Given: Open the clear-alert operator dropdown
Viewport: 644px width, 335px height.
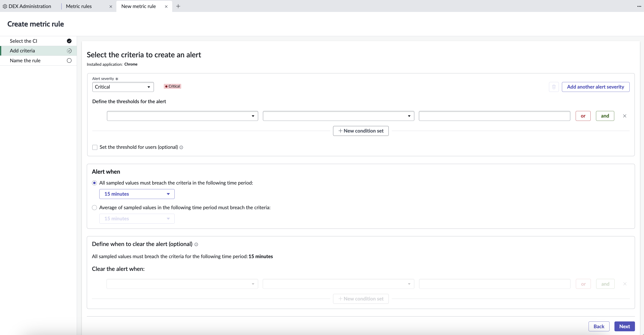Looking at the screenshot, I should (338, 284).
